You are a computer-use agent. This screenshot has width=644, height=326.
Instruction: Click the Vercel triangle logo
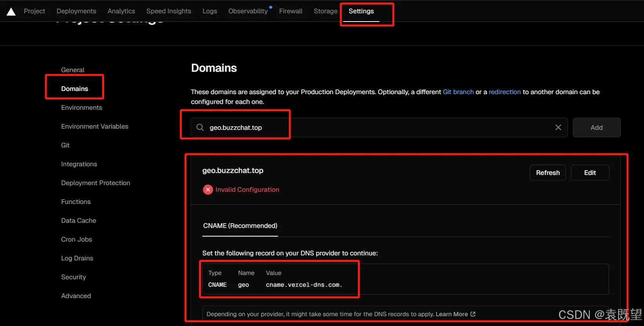[11, 12]
